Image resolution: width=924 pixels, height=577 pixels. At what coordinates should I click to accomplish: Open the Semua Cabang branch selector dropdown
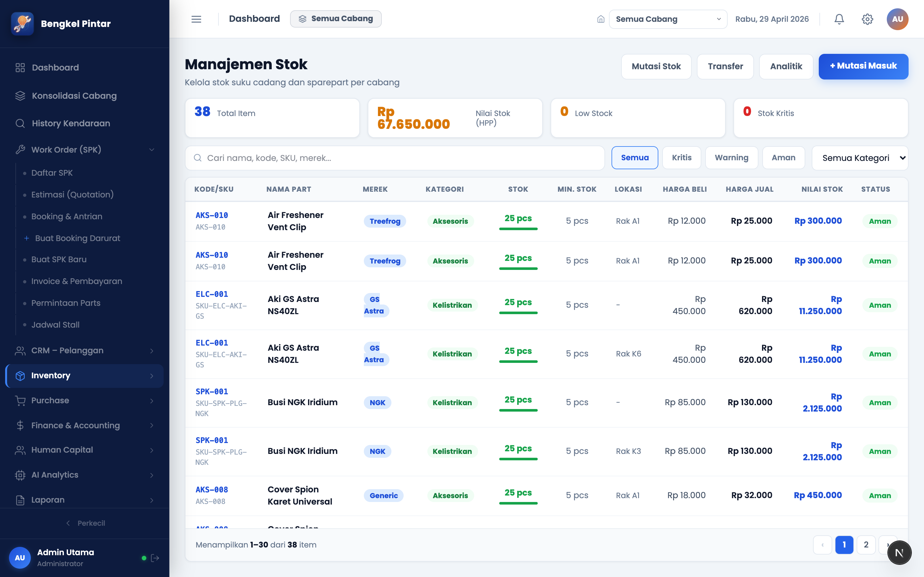pyautogui.click(x=668, y=19)
